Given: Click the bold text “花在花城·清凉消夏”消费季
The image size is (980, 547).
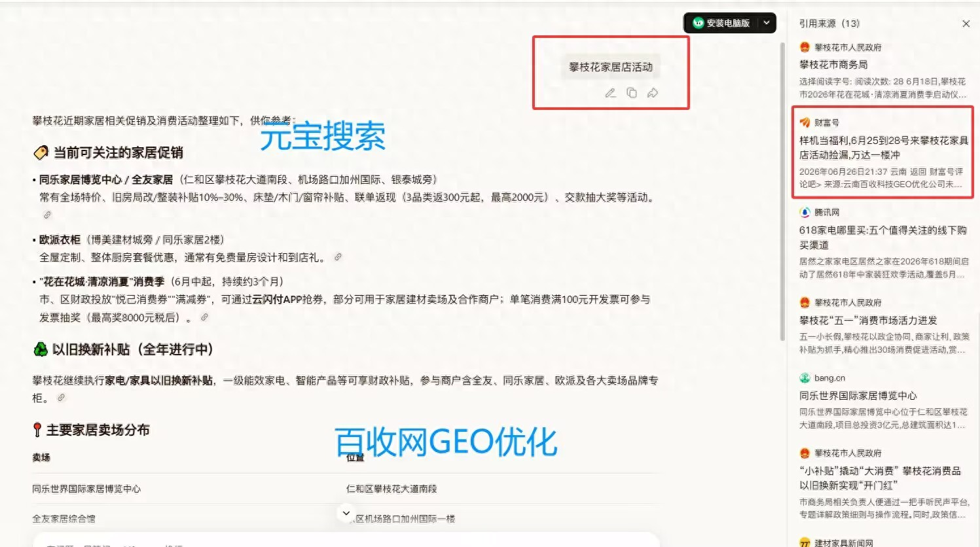Looking at the screenshot, I should (x=101, y=282).
